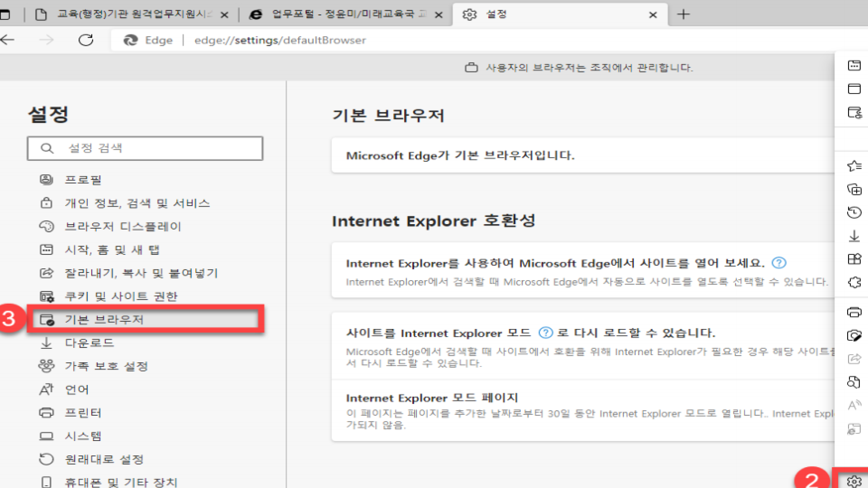Open Favorites from the star icon in the menu
The width and height of the screenshot is (868, 488).
[854, 166]
